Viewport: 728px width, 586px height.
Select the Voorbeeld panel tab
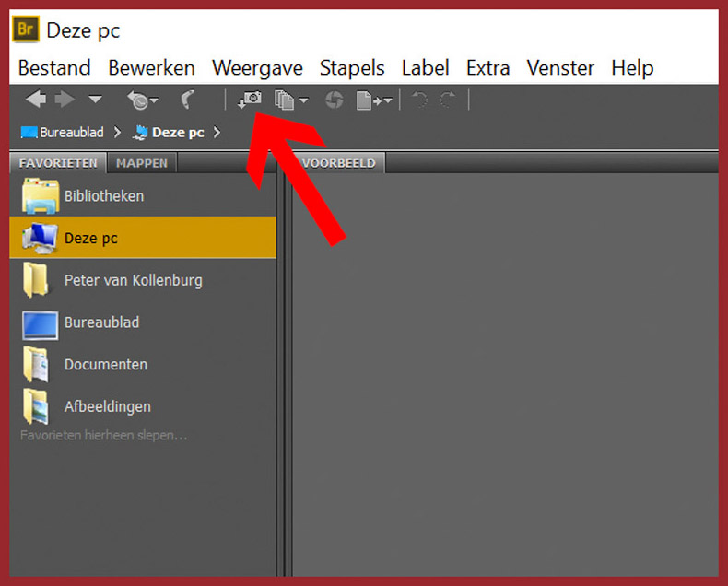coord(338,163)
